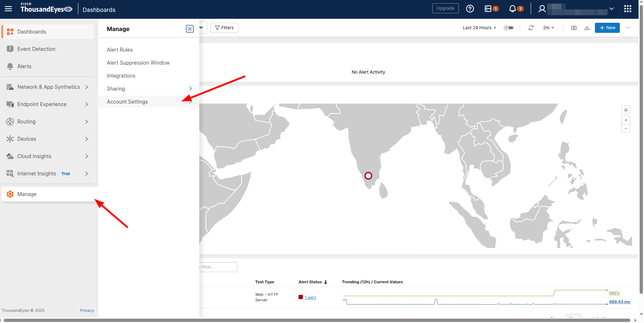Open the more options ellipsis menu

click(628, 28)
